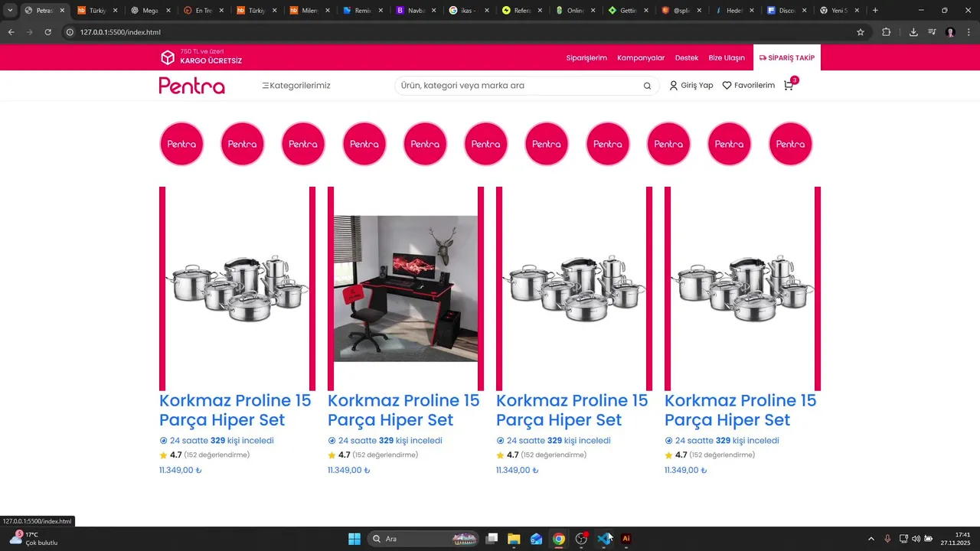Switch to the Navba browser tab
Image resolution: width=980 pixels, height=551 pixels.
coord(414,11)
